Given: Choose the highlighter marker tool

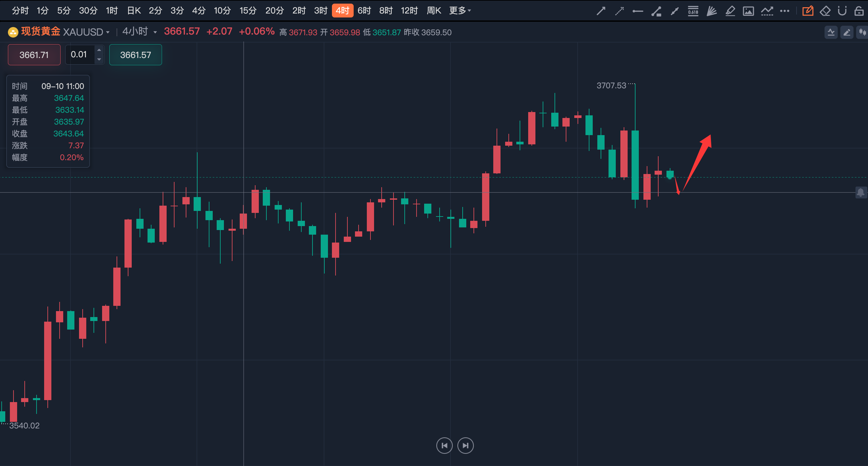Looking at the screenshot, I should point(730,11).
